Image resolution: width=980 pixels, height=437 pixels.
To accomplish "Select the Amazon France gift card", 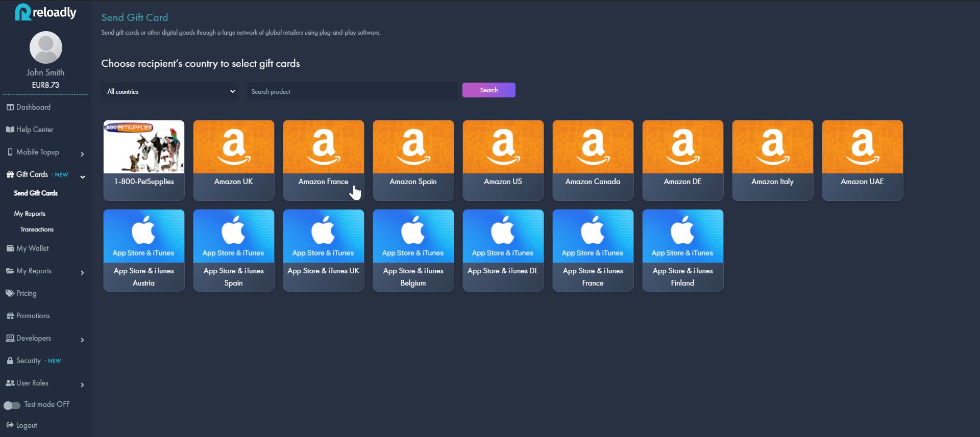I will 324,160.
